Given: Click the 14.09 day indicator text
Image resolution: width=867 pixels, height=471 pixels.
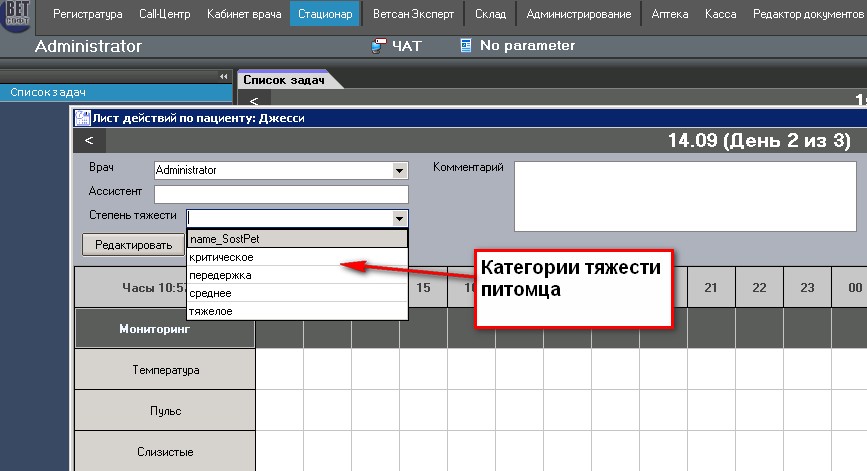Looking at the screenshot, I should (759, 140).
